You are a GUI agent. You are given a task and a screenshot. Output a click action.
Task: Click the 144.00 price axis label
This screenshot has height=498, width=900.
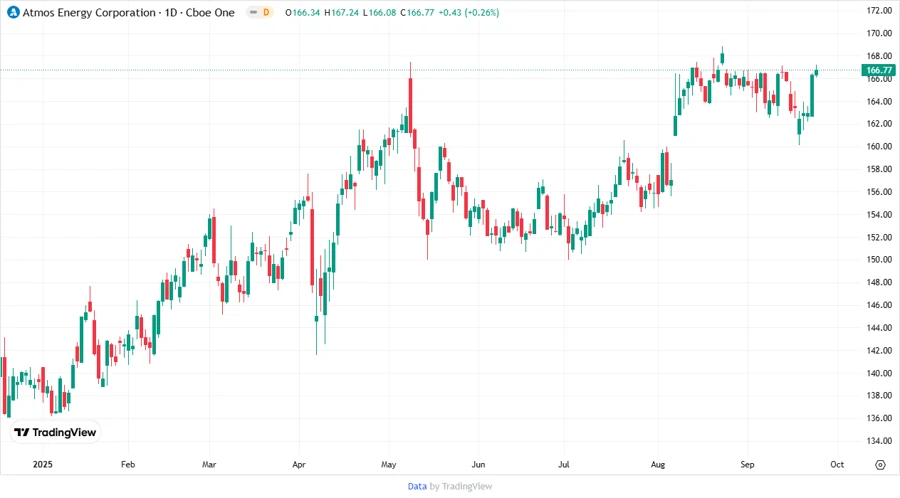(x=879, y=328)
